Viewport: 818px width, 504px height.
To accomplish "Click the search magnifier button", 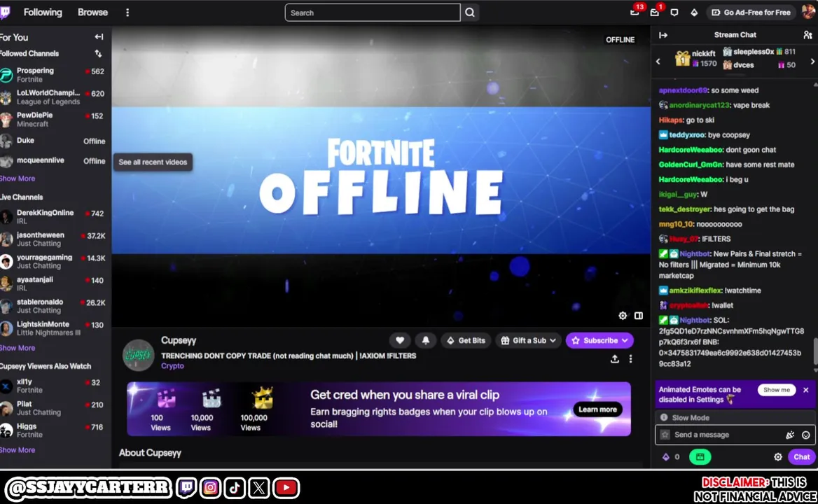I will click(x=470, y=13).
